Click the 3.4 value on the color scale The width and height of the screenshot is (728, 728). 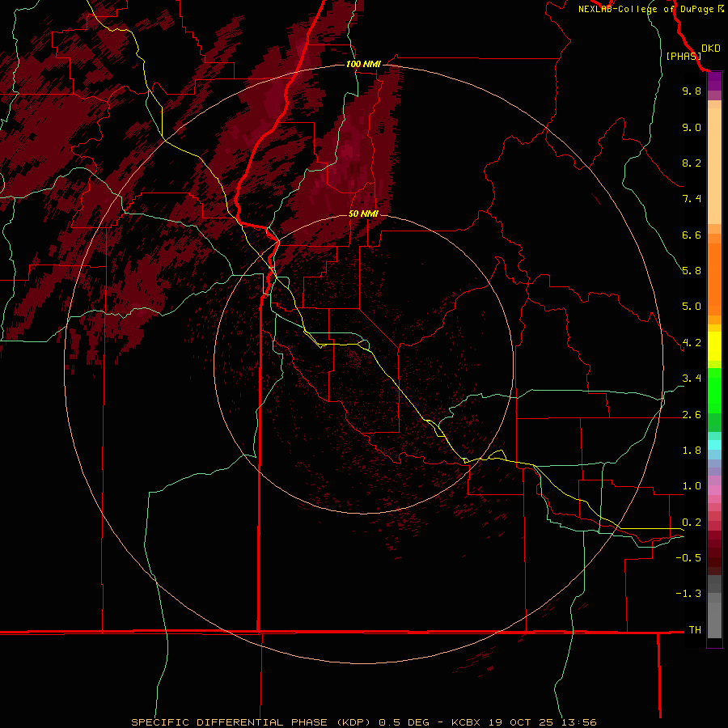pos(692,379)
